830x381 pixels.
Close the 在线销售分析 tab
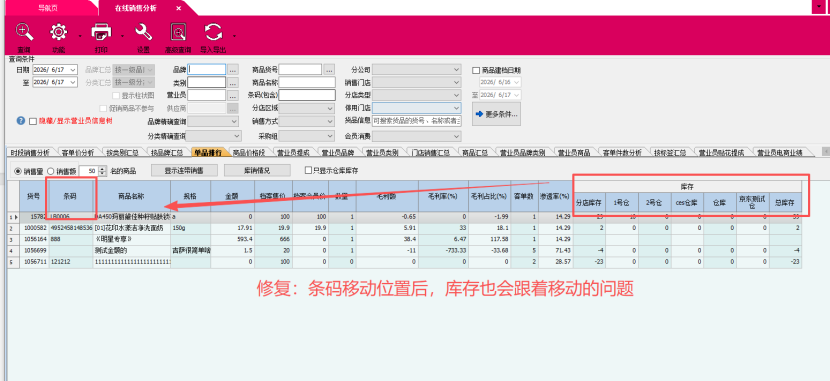pos(179,8)
